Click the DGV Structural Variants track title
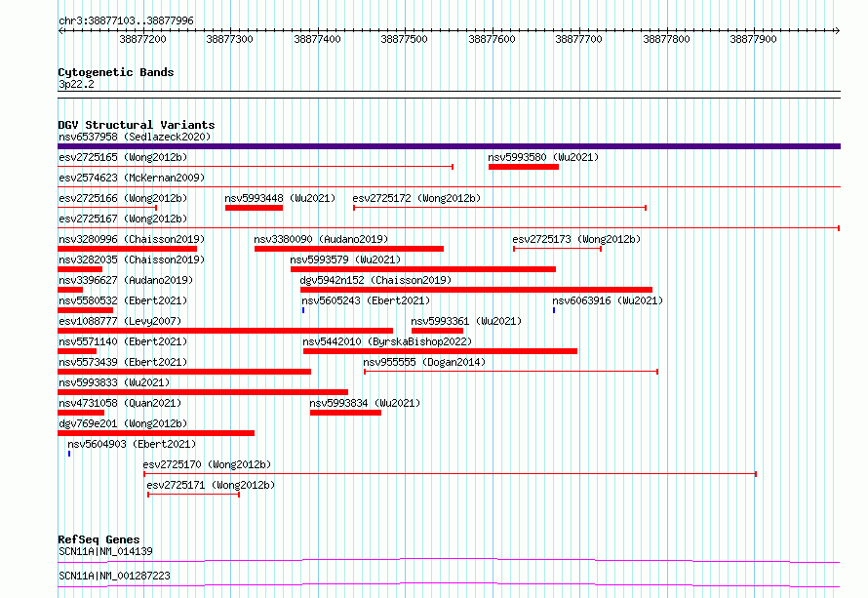This screenshot has height=598, width=868. (137, 125)
